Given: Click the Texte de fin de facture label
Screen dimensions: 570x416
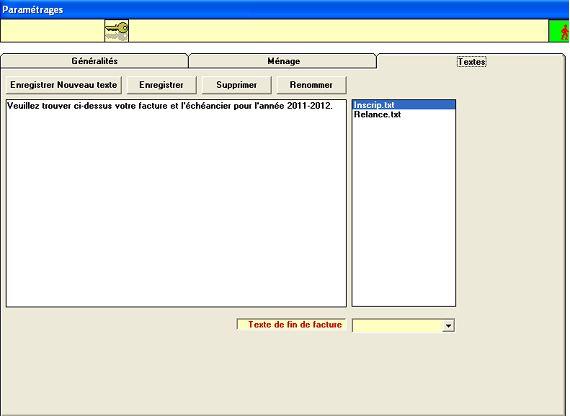Looking at the screenshot, I should [295, 324].
